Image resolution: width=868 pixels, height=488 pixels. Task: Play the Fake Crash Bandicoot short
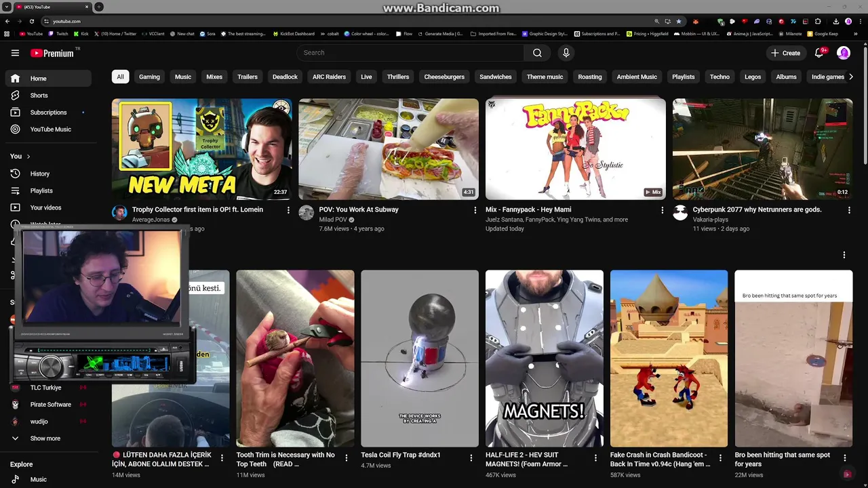coord(669,359)
